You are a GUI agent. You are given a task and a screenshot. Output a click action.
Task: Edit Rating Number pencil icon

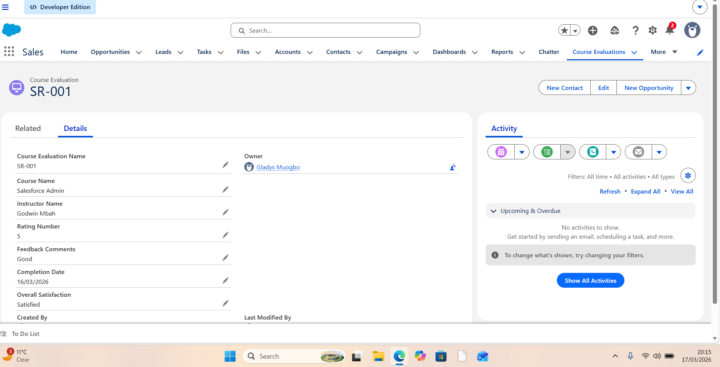(225, 235)
